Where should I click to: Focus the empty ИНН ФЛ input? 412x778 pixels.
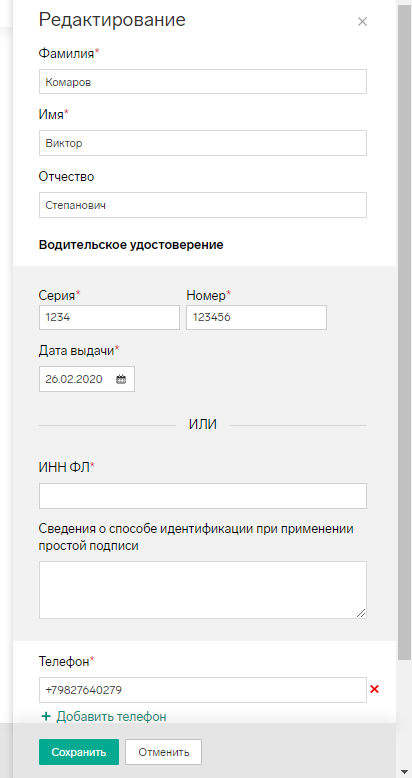203,496
